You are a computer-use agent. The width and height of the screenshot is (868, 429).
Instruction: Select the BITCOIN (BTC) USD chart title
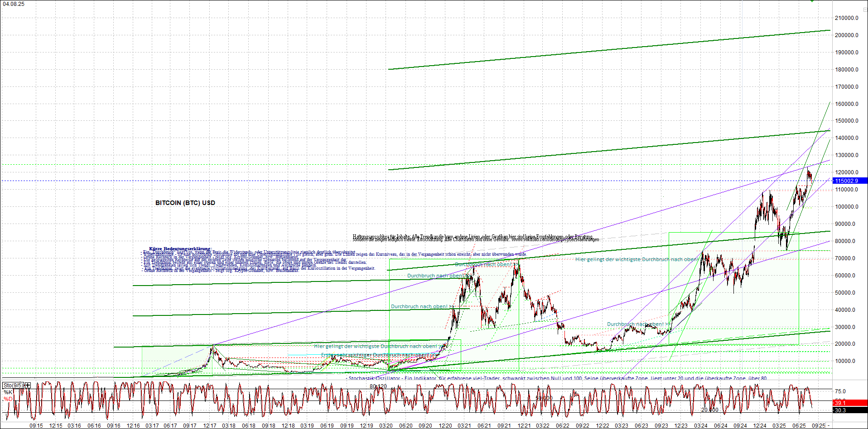[x=185, y=203]
